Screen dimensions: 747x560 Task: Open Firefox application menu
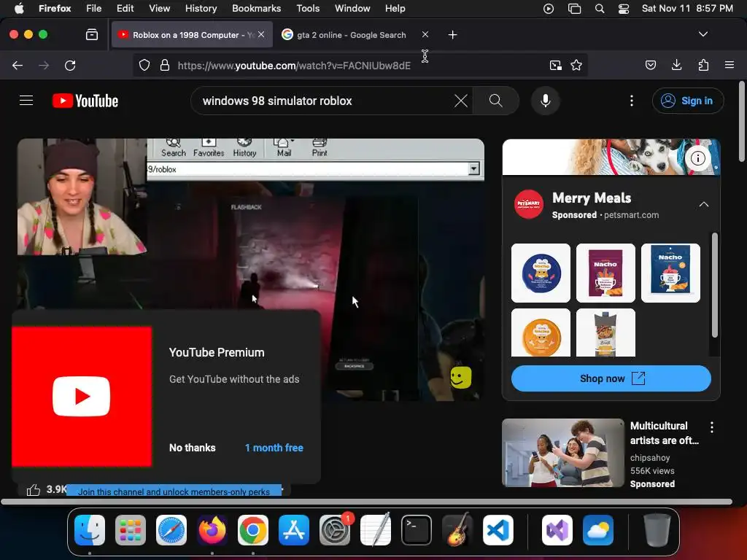point(729,65)
